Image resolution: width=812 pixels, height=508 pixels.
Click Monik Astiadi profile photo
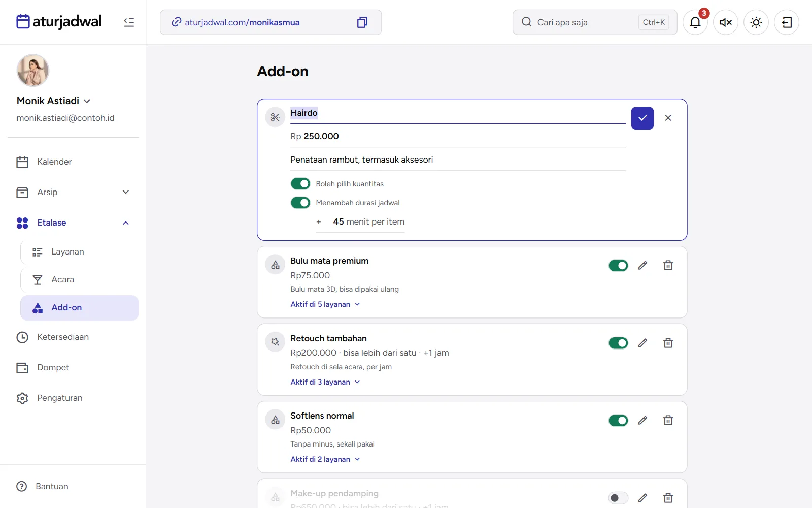(x=32, y=71)
